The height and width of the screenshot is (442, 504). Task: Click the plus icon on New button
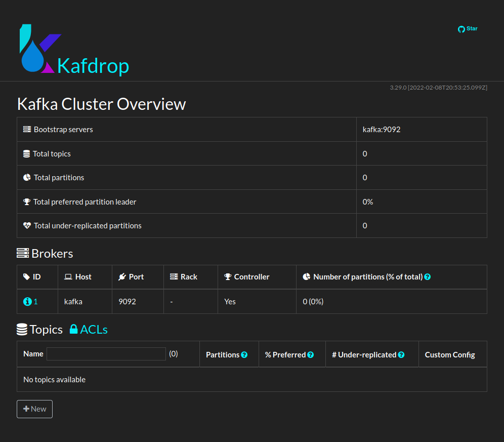coord(26,409)
